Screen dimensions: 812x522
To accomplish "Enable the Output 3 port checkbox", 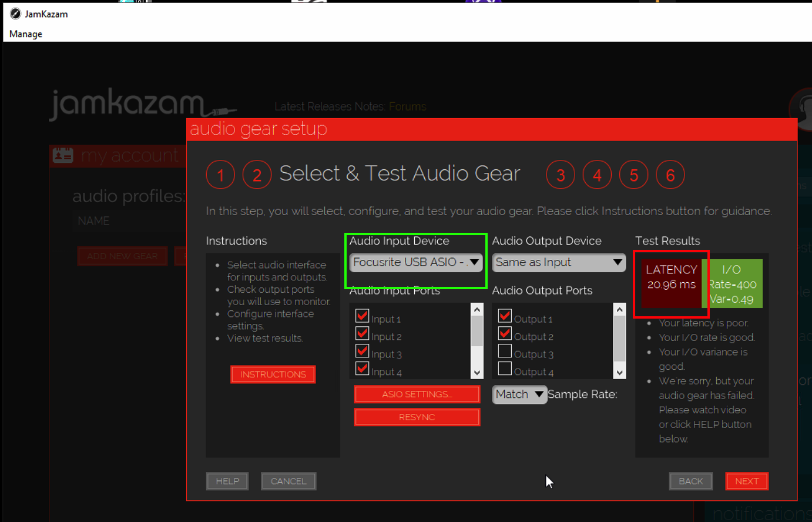I will pos(505,351).
